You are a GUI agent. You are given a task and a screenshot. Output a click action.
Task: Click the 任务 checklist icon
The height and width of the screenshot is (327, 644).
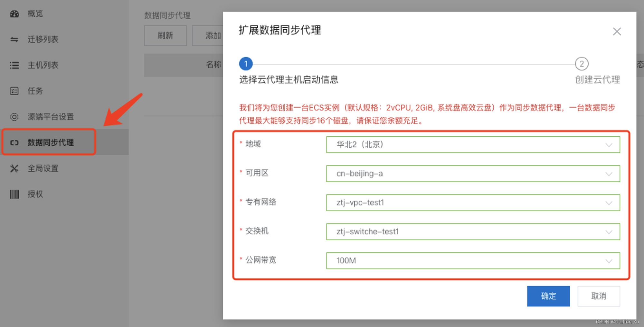pos(14,91)
